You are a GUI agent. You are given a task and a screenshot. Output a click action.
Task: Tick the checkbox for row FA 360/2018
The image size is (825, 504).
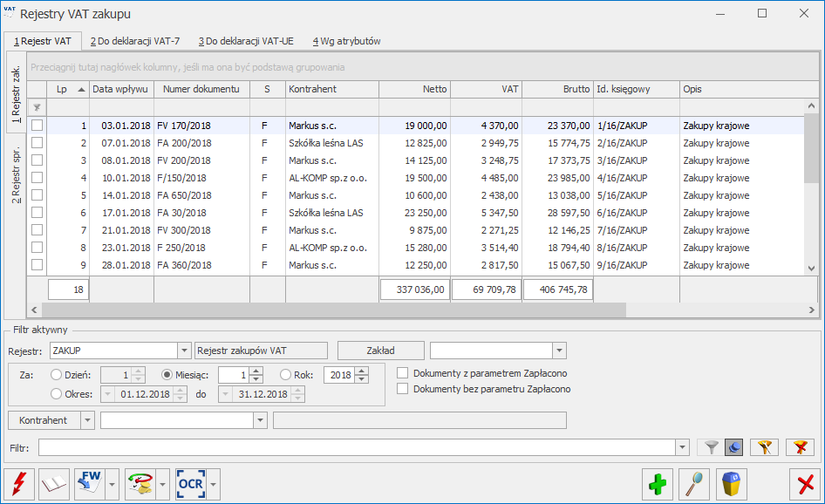point(37,264)
